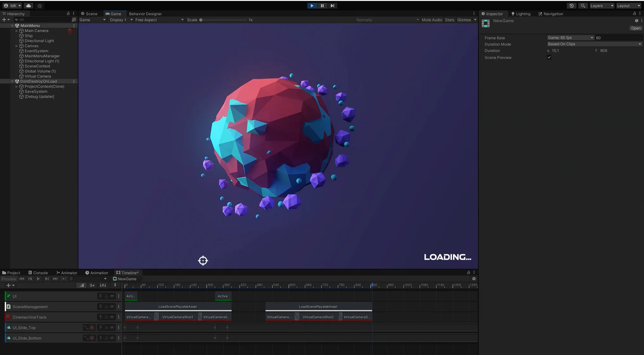Click the Unity Play button
The height and width of the screenshot is (355, 644).
pyautogui.click(x=312, y=6)
